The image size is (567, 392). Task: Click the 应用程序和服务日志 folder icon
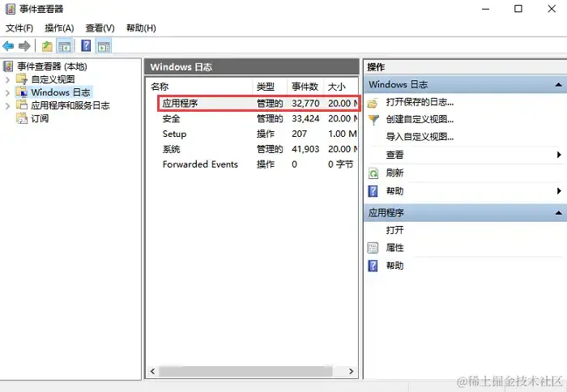(22, 104)
